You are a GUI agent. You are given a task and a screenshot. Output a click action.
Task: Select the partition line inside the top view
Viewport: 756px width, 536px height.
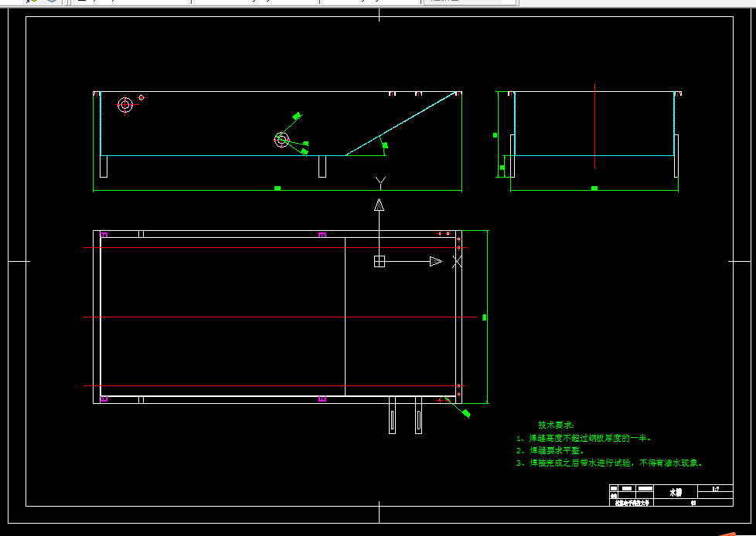tap(346, 317)
